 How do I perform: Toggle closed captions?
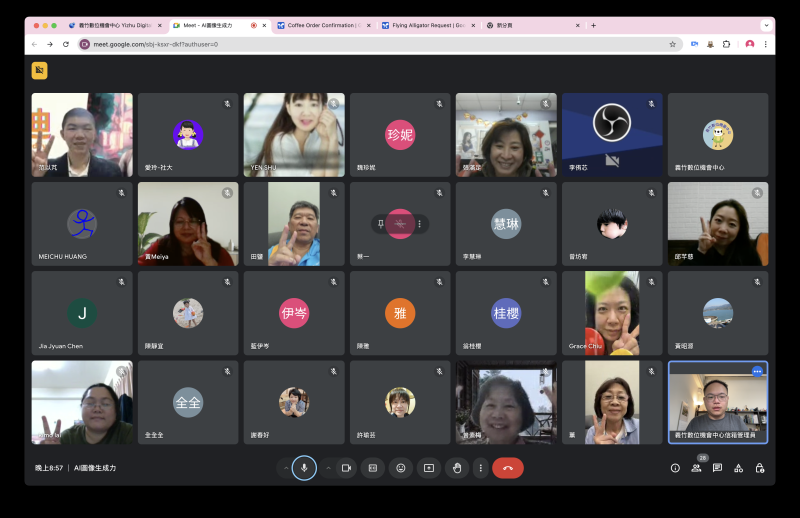tap(372, 467)
